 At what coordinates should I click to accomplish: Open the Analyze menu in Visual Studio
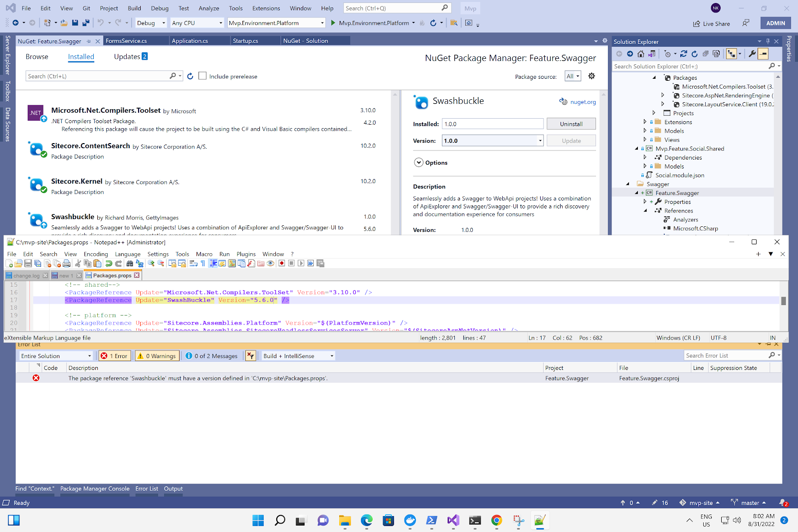point(209,8)
